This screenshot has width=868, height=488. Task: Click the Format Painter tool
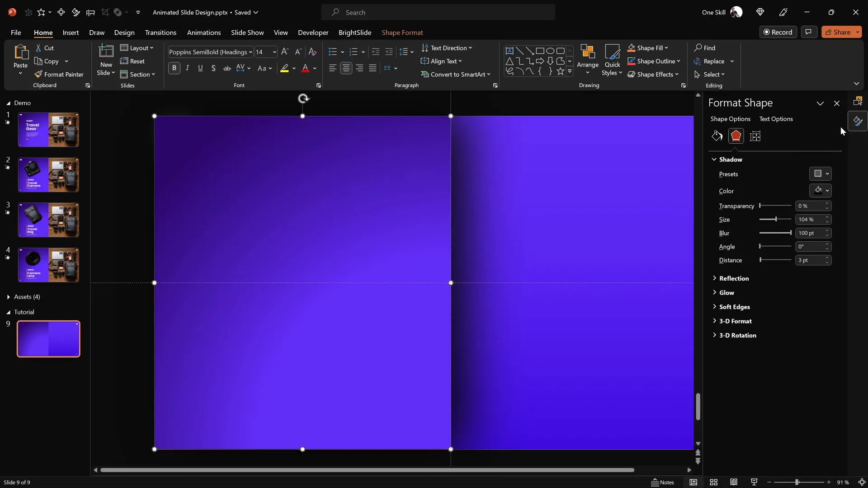(x=59, y=74)
